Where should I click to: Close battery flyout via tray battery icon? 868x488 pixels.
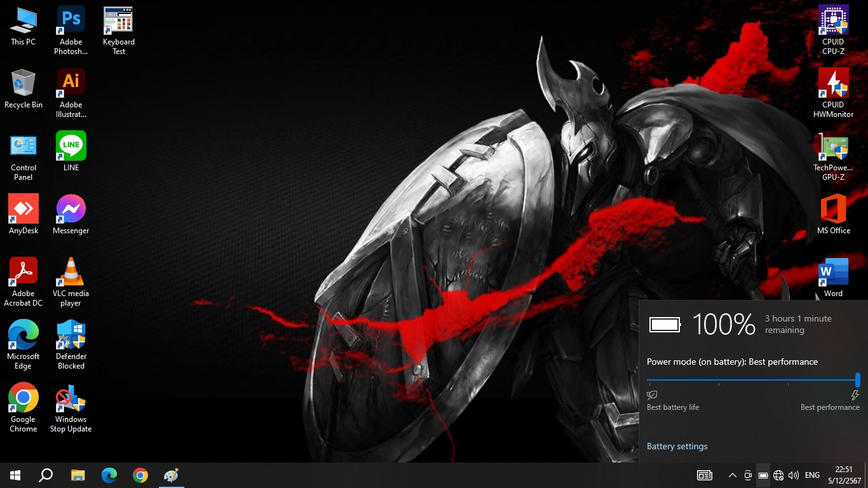[763, 475]
